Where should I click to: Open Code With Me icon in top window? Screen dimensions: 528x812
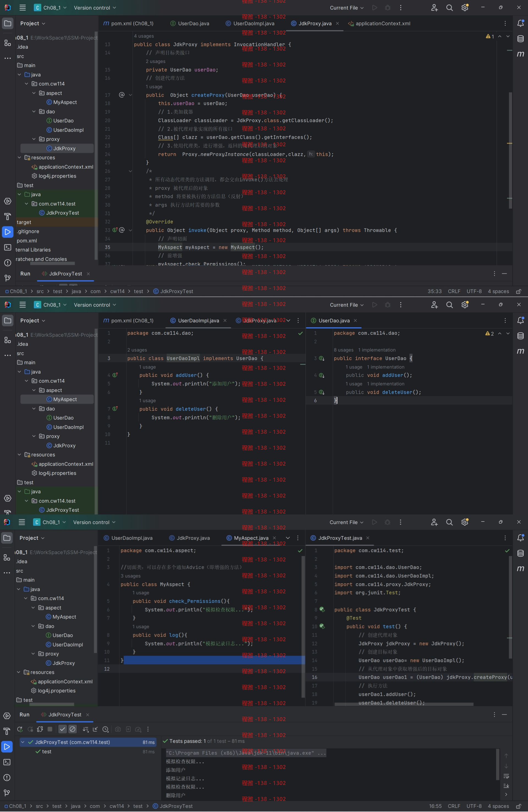tap(434, 7)
